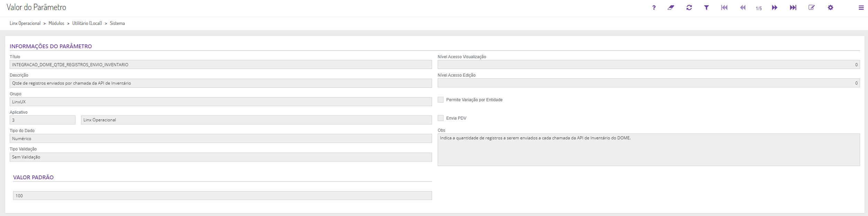Jump to the last record
The height and width of the screenshot is (216, 868).
coord(793,8)
